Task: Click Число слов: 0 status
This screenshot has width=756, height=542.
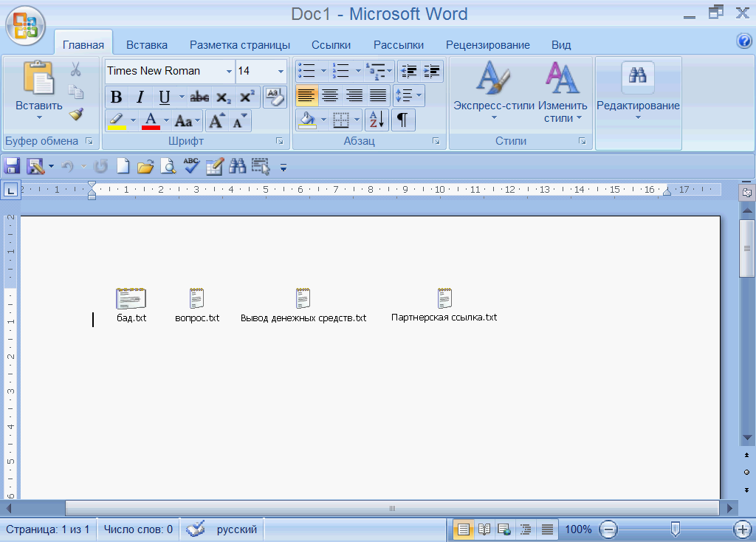Action: [138, 529]
